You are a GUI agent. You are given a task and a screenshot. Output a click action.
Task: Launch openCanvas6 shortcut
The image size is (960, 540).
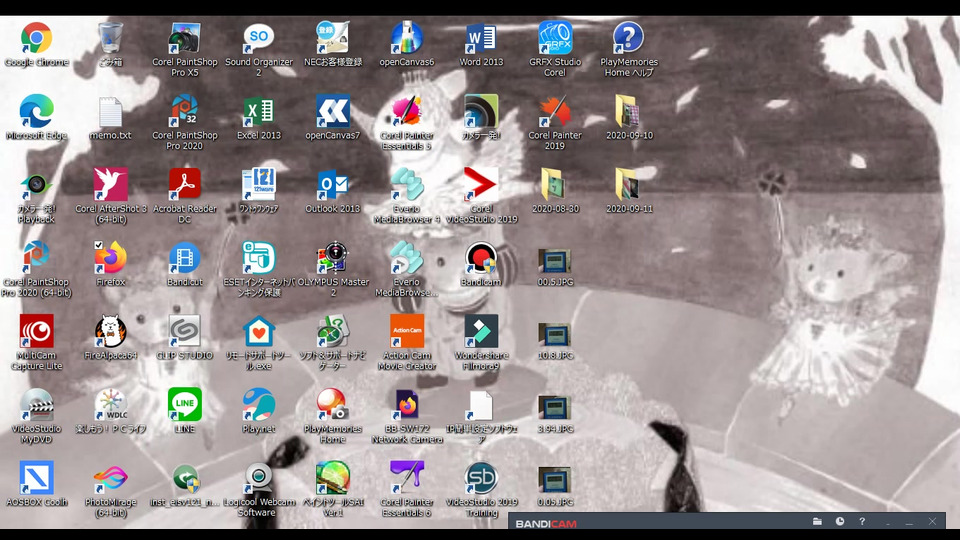407,38
